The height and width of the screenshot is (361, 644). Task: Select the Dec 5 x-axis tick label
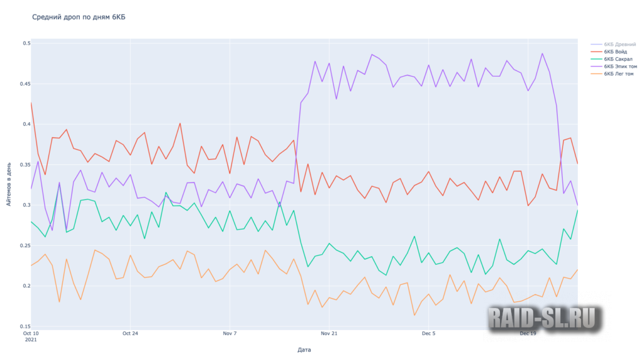[429, 333]
